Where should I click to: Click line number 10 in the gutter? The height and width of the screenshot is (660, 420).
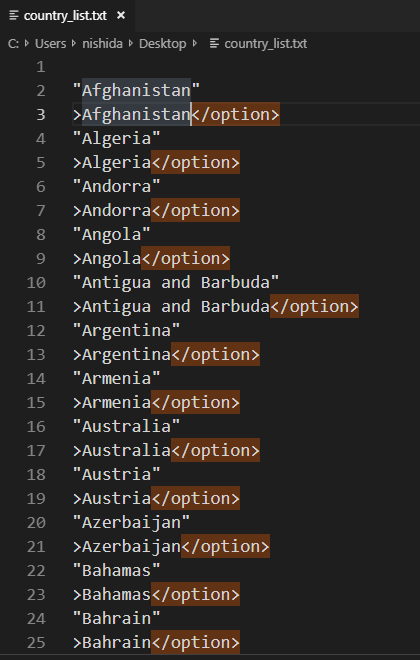36,282
